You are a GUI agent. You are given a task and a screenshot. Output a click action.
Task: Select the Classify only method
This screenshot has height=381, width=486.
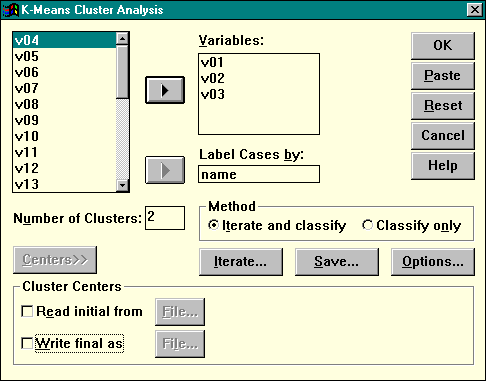click(x=412, y=225)
